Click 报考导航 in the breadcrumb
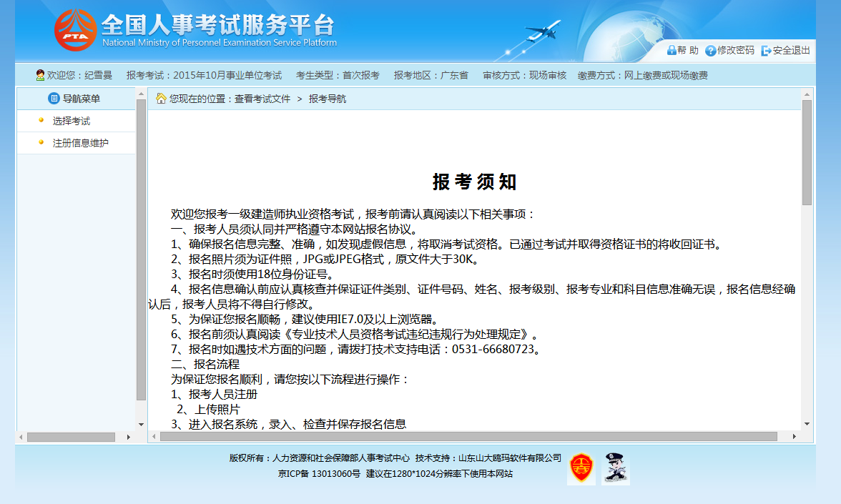Screen dimensions: 841x504 pyautogui.click(x=328, y=99)
